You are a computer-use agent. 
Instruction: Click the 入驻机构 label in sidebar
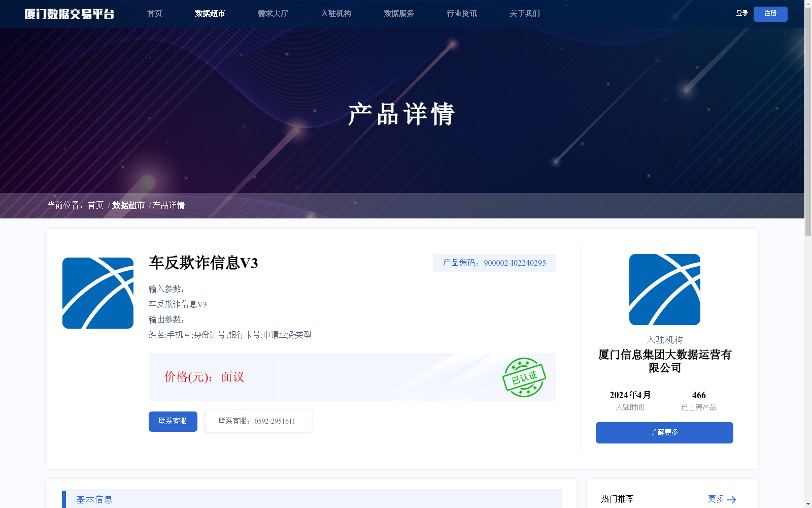point(665,340)
